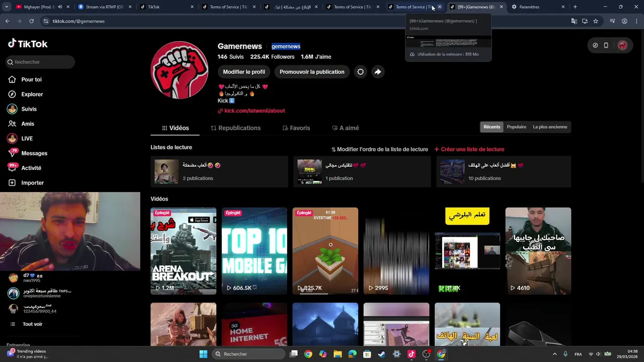Switch to the Vidéos tab
The height and width of the screenshot is (362, 644).
pyautogui.click(x=175, y=128)
